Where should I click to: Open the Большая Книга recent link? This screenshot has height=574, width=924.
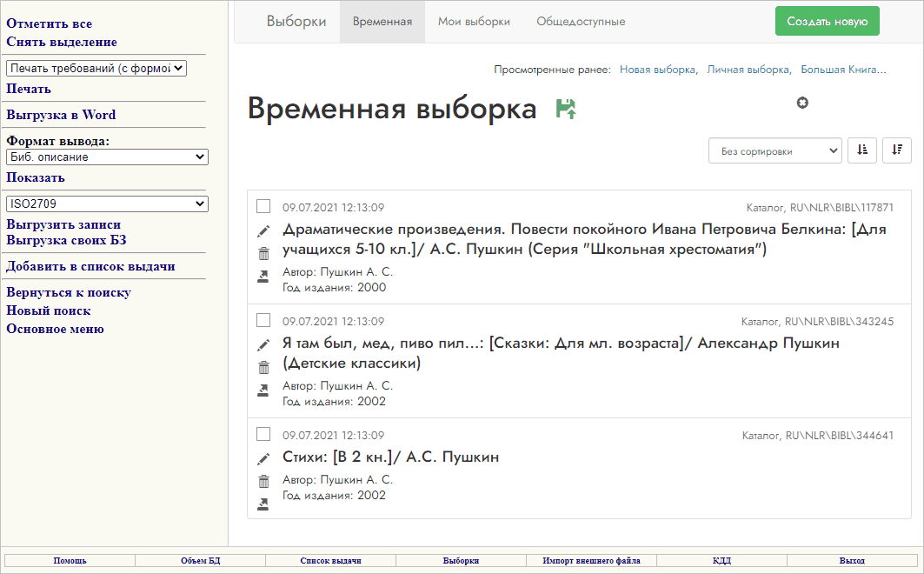842,70
